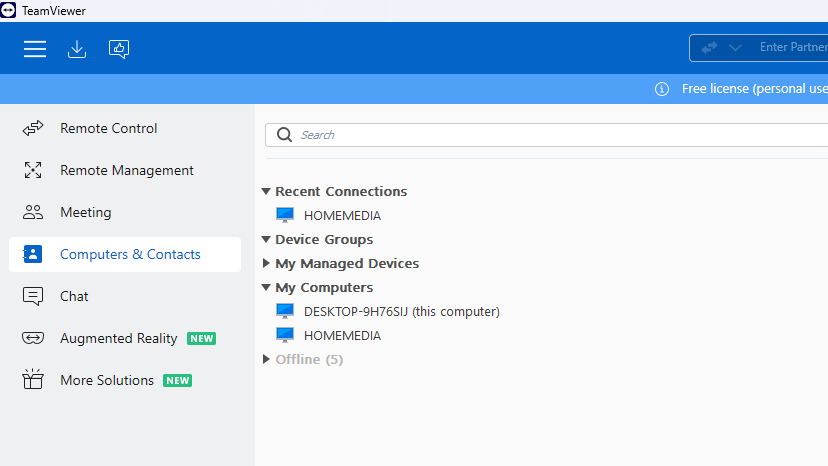Image resolution: width=828 pixels, height=466 pixels.
Task: Click NEW badge beside More Solutions
Action: pos(177,380)
